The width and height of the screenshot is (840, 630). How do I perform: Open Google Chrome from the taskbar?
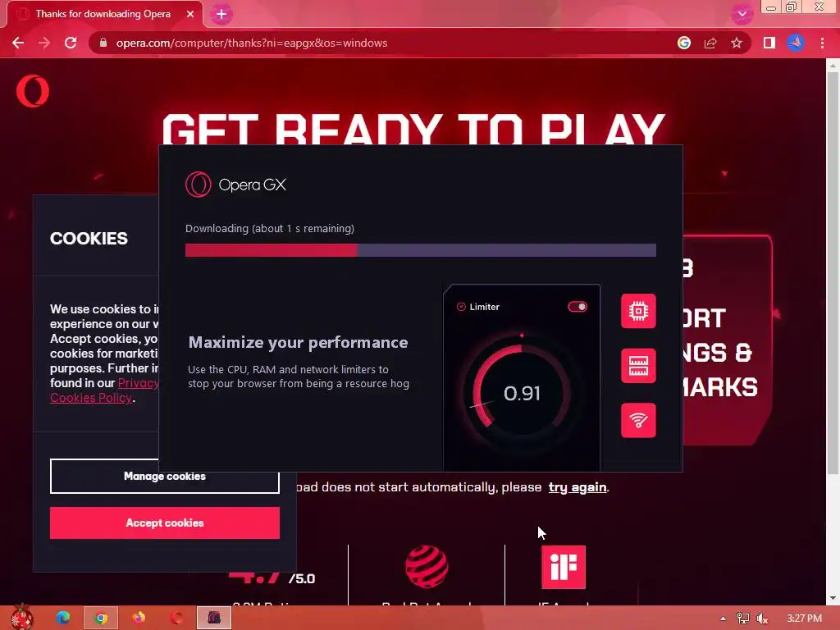point(101,618)
